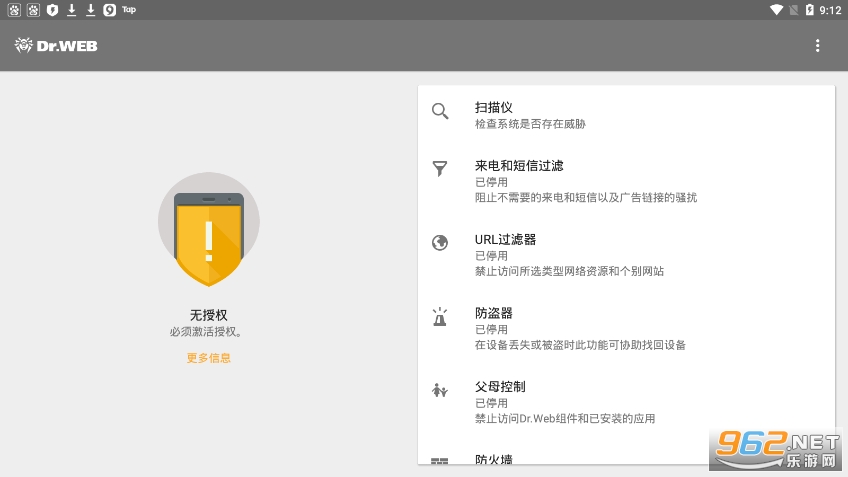This screenshot has height=477, width=848.
Task: Tap the shield notification icon in status bar
Action: 52,10
